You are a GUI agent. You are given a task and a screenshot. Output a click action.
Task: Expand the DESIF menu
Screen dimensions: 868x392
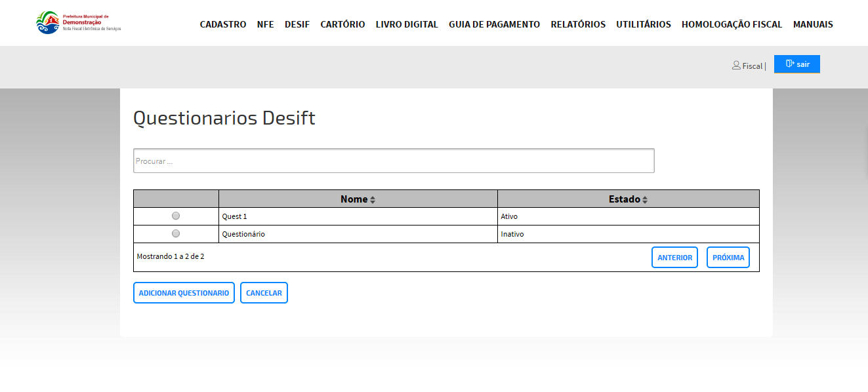coord(297,24)
